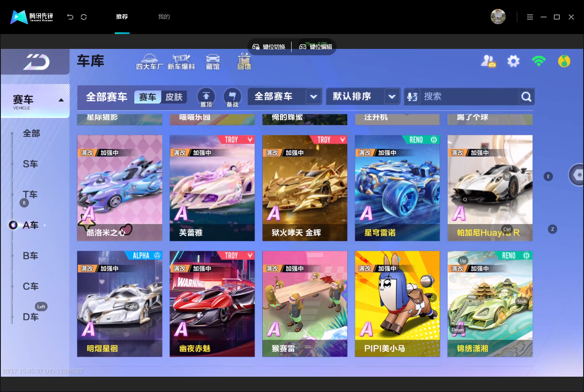Image resolution: width=584 pixels, height=392 pixels.
Task: Click the 键位切换 key switch button
Action: click(269, 47)
